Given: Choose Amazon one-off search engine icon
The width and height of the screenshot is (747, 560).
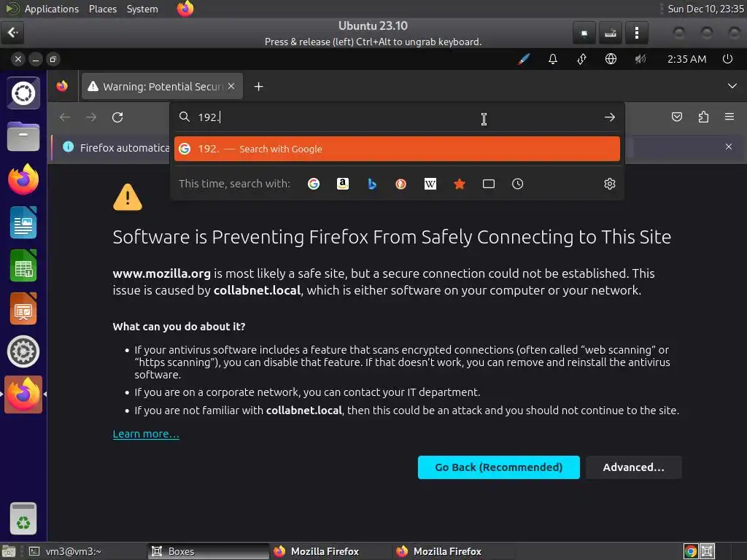Looking at the screenshot, I should 343,184.
